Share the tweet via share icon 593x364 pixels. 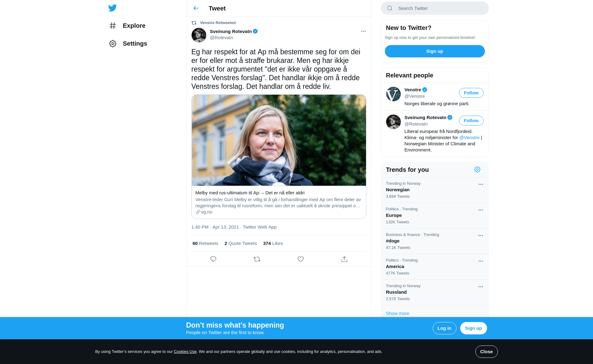[x=344, y=259]
